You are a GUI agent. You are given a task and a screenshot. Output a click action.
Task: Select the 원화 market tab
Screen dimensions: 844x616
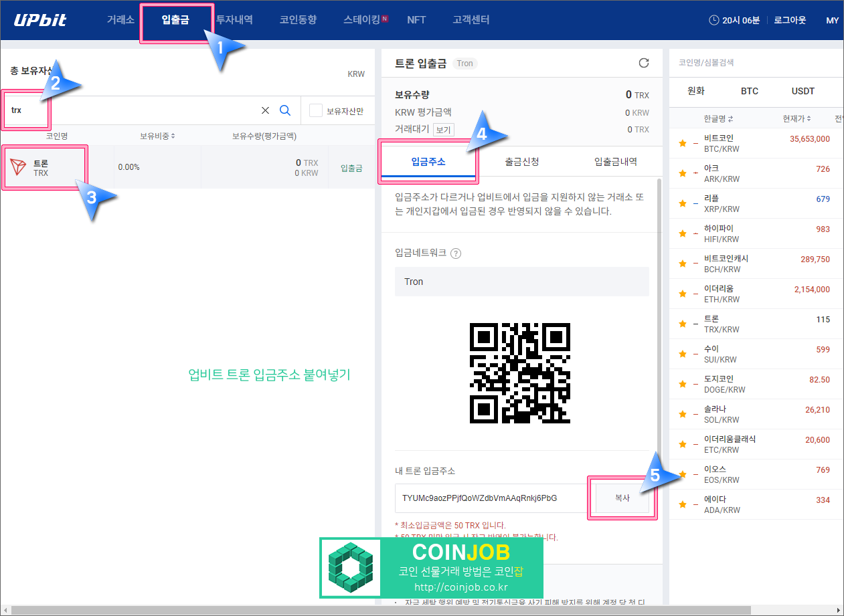[x=696, y=91]
